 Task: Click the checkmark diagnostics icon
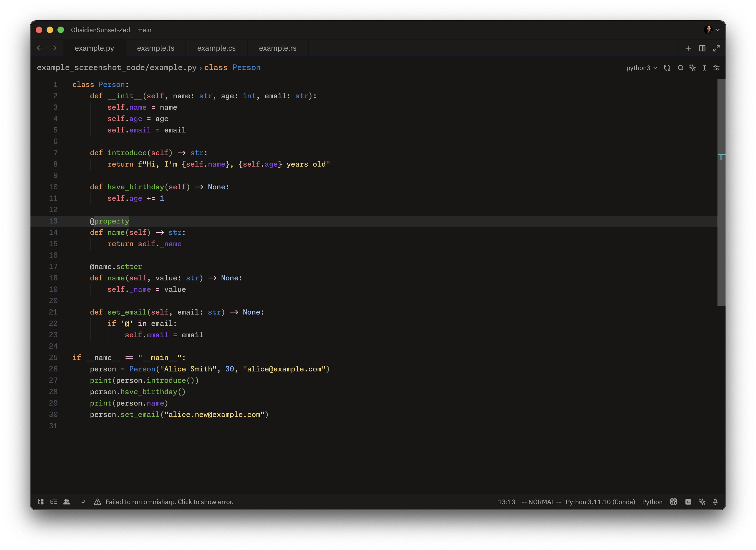(84, 502)
